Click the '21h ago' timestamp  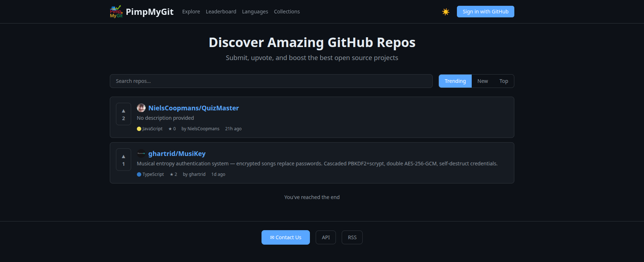[233, 129]
